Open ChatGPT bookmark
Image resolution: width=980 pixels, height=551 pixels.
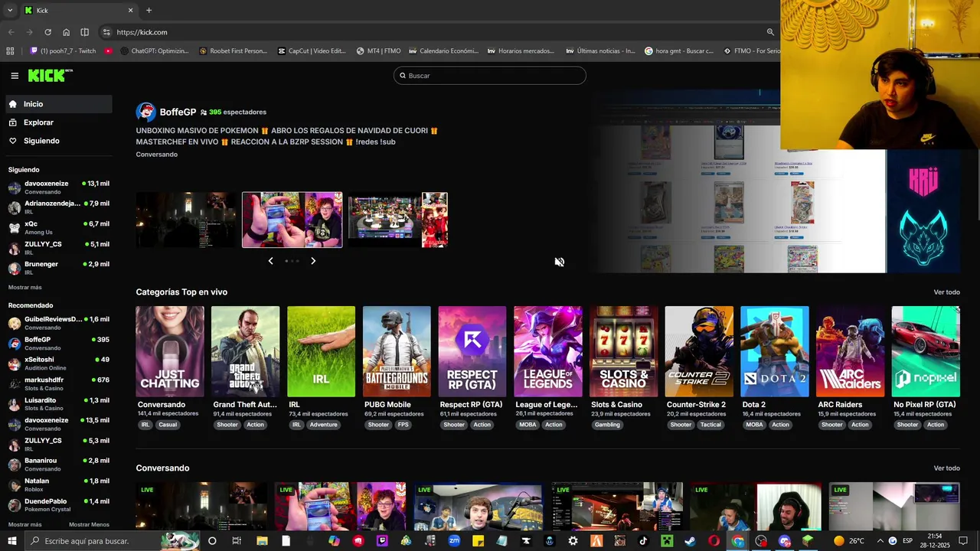pyautogui.click(x=154, y=51)
